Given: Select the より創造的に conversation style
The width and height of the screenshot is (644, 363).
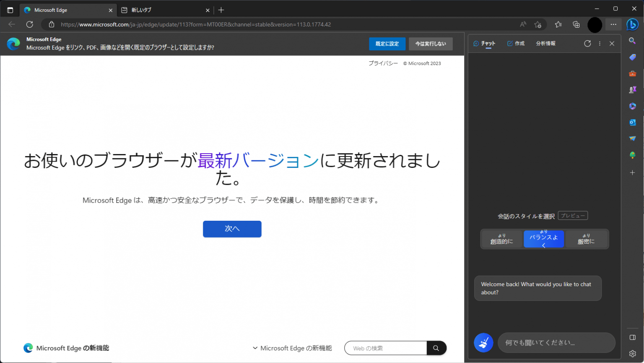Looking at the screenshot, I should (501, 239).
